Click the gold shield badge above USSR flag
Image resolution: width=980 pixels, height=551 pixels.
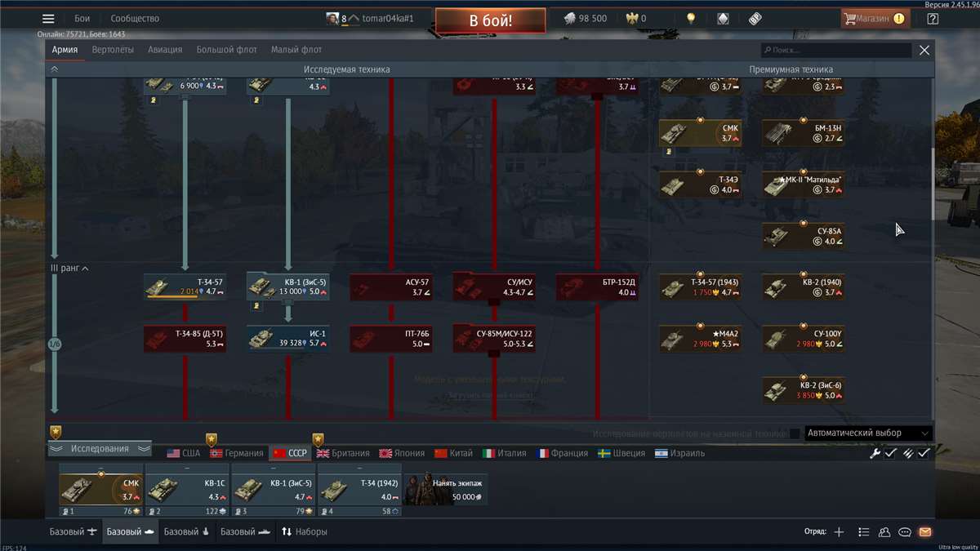(318, 440)
